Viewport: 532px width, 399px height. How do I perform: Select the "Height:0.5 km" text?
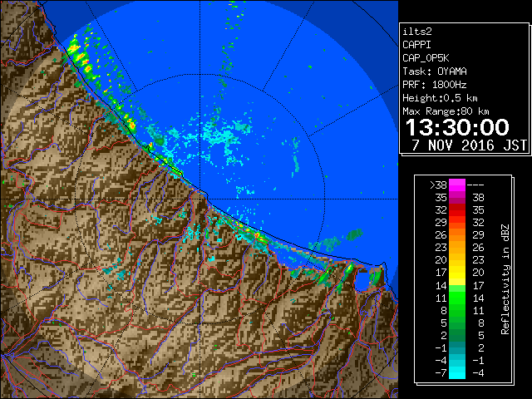pyautogui.click(x=440, y=98)
